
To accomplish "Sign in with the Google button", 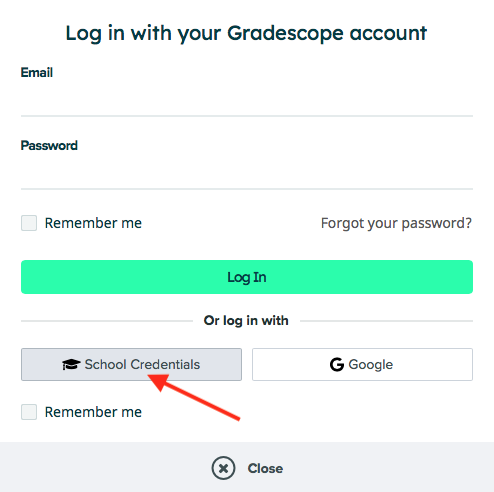I will (362, 364).
